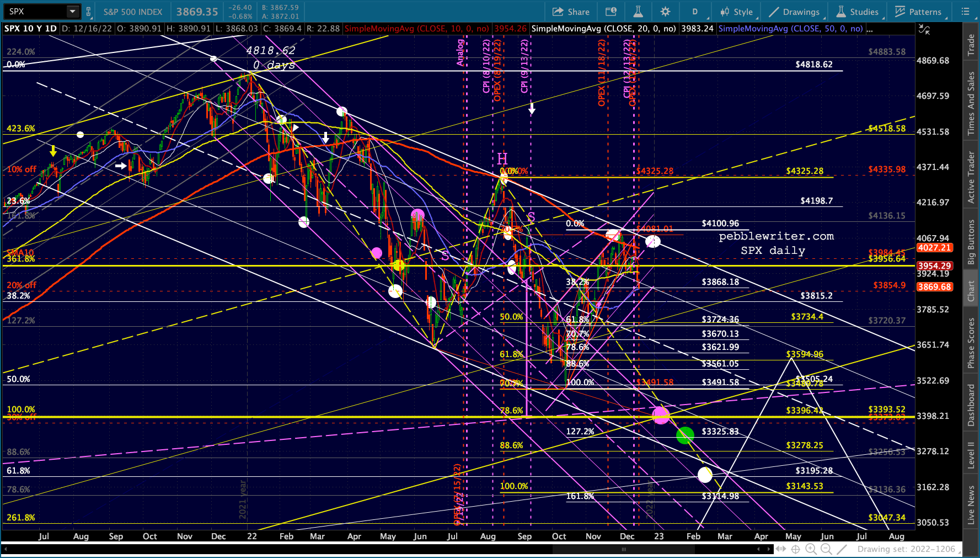This screenshot has height=558, width=980.
Task: Open the Style menu
Action: [x=736, y=12]
